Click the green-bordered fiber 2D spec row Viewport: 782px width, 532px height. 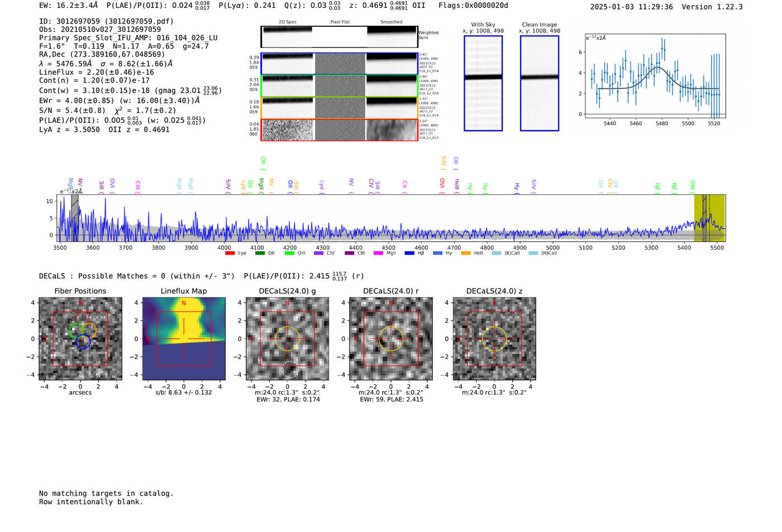(340, 86)
